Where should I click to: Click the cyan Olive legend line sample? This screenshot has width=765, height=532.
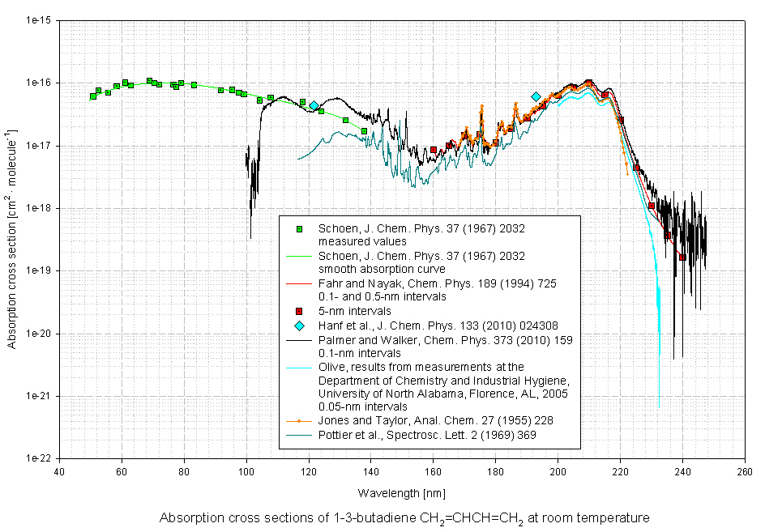[299, 367]
